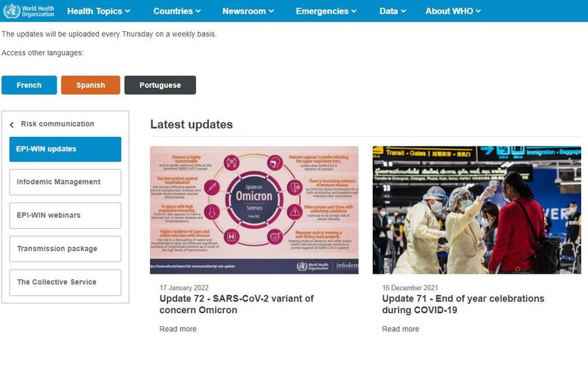Screen dimensions: 588x367
Task: Click the back chevron beside Risk communication
Action: point(12,124)
